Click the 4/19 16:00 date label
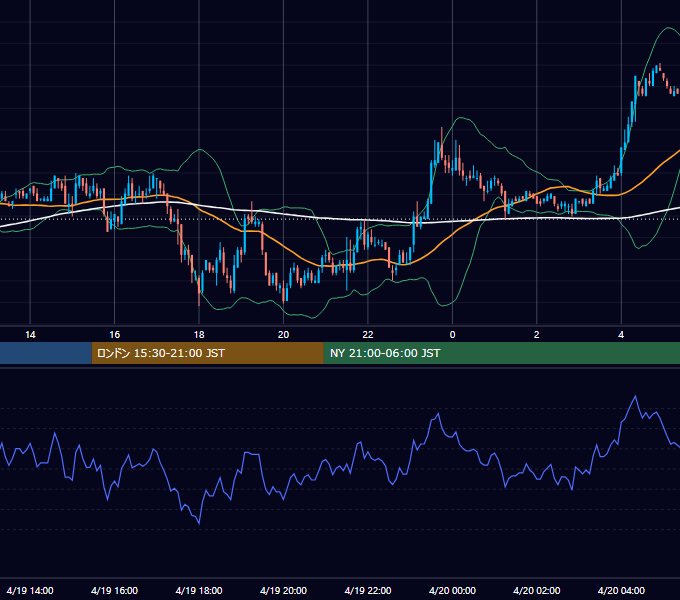Viewport: 680px width, 600px height. coord(114,590)
